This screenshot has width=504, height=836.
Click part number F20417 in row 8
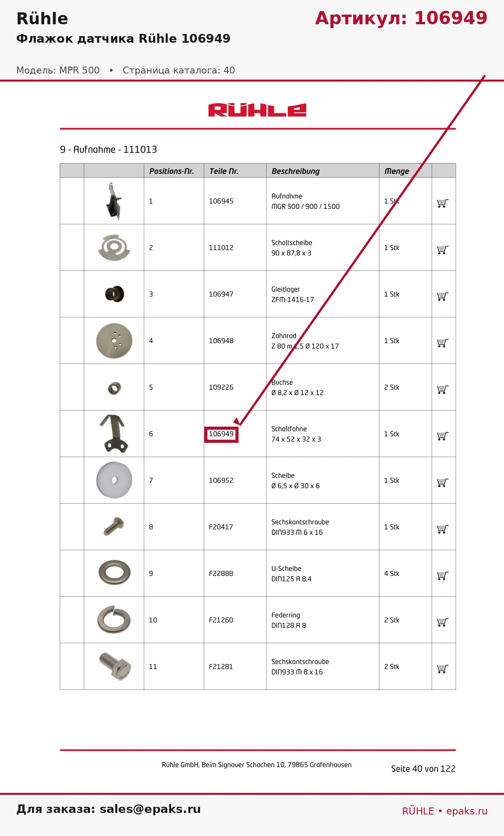point(221,527)
